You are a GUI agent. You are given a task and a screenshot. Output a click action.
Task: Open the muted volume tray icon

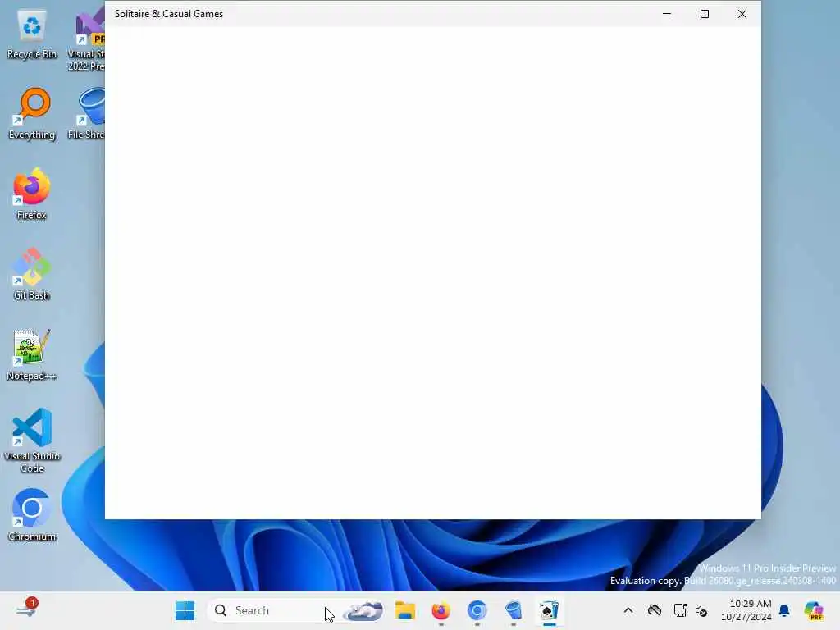click(702, 610)
